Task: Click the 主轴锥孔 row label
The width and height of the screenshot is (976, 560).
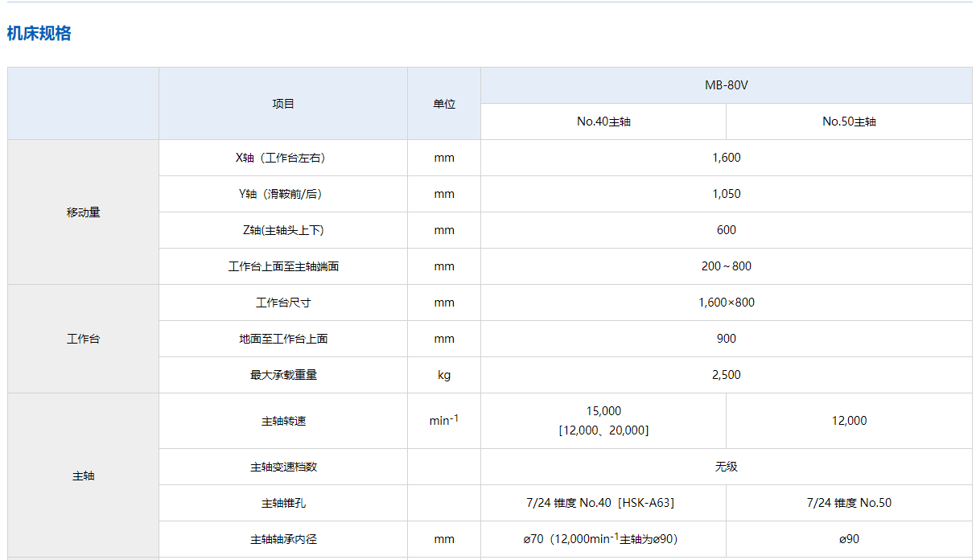Action: (x=283, y=503)
